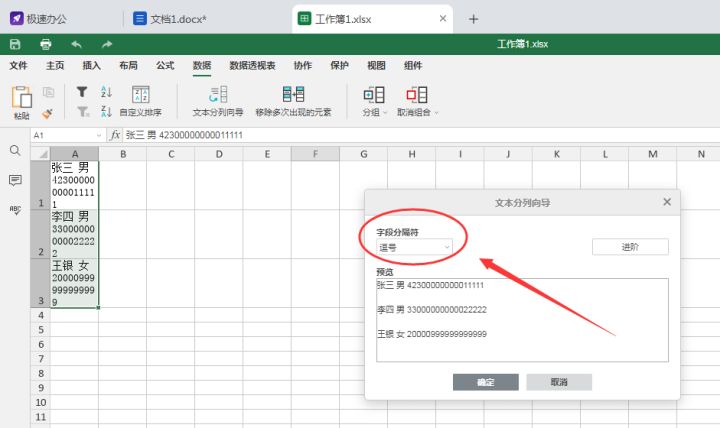Image resolution: width=720 pixels, height=428 pixels.
Task: Click 确定 in the wizard dialog
Action: (486, 382)
